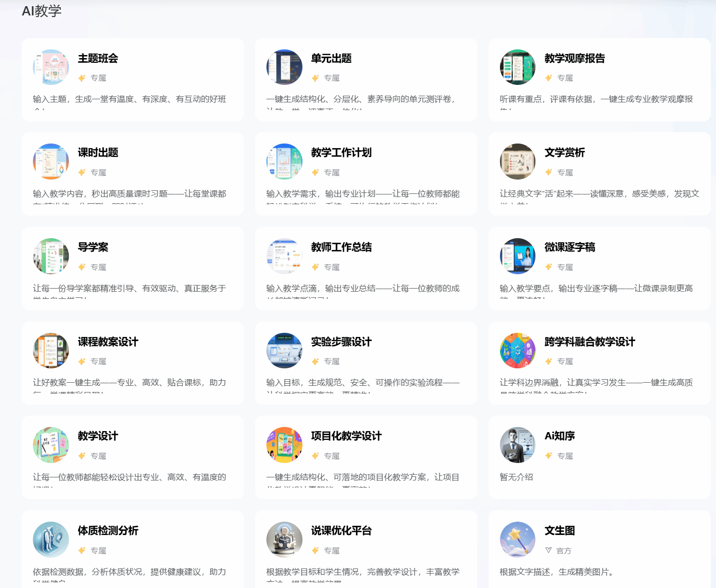Open the 文生图 magic wand icon

517,540
